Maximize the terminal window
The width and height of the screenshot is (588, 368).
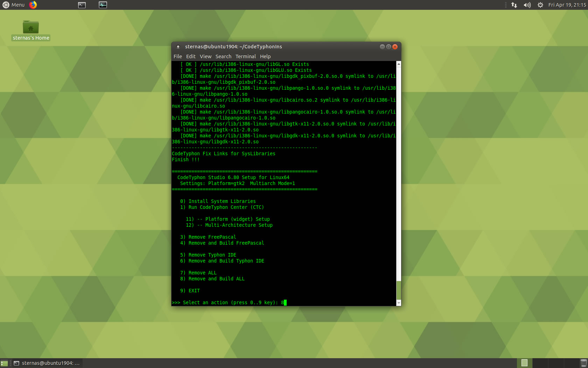pyautogui.click(x=388, y=47)
